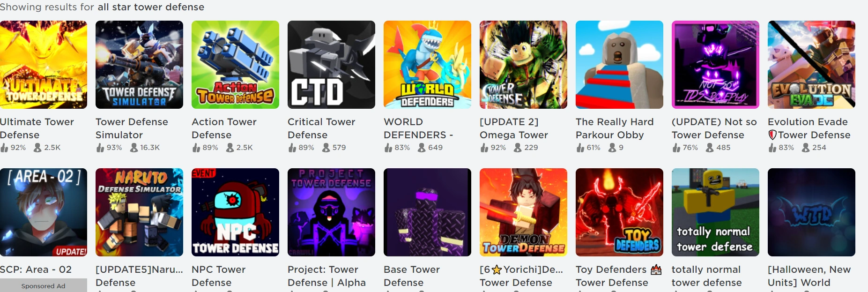Open the Naruto Defense Simulator thumbnail
Screen dimensions: 868x292
coord(139,212)
